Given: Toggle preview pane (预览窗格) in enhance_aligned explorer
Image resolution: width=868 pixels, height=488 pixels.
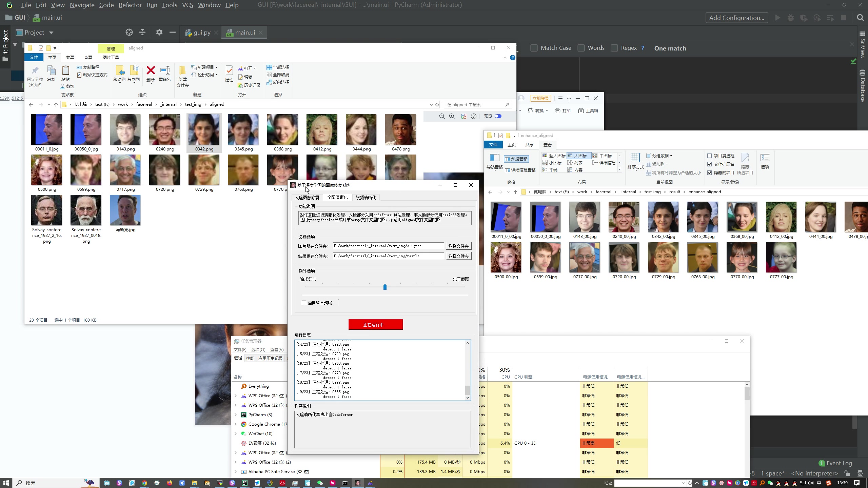Looking at the screenshot, I should point(516,159).
